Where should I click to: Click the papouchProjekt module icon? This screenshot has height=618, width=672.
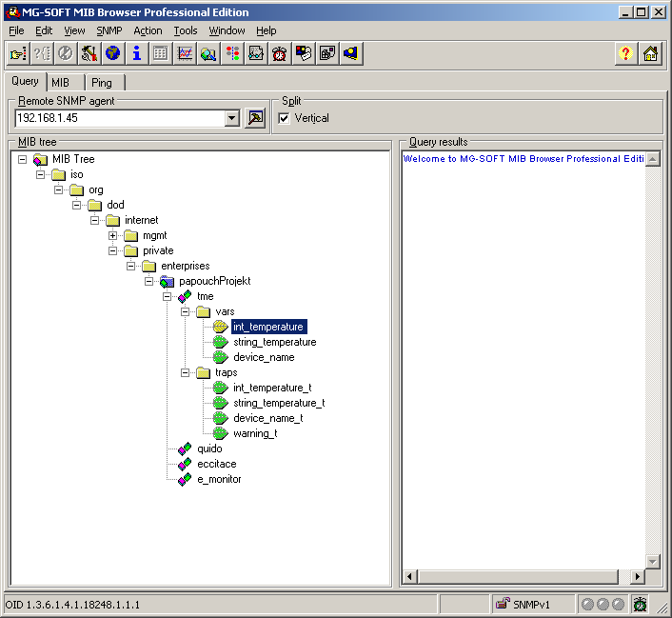pyautogui.click(x=167, y=281)
